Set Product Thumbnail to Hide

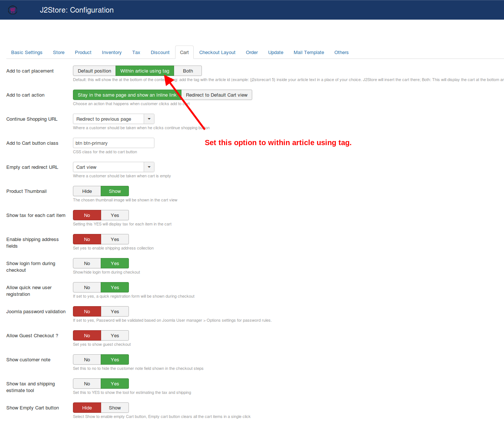coord(87,191)
